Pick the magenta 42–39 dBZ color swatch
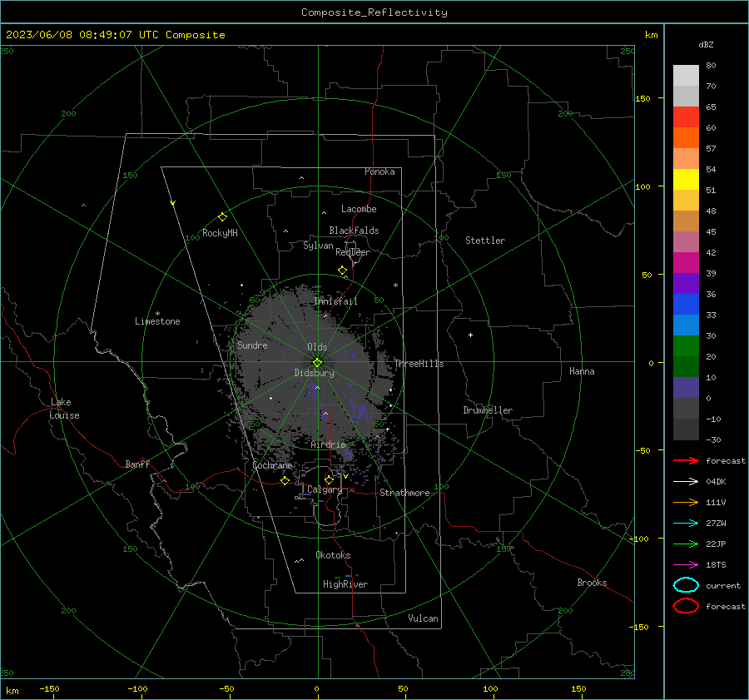The image size is (749, 700). (686, 262)
